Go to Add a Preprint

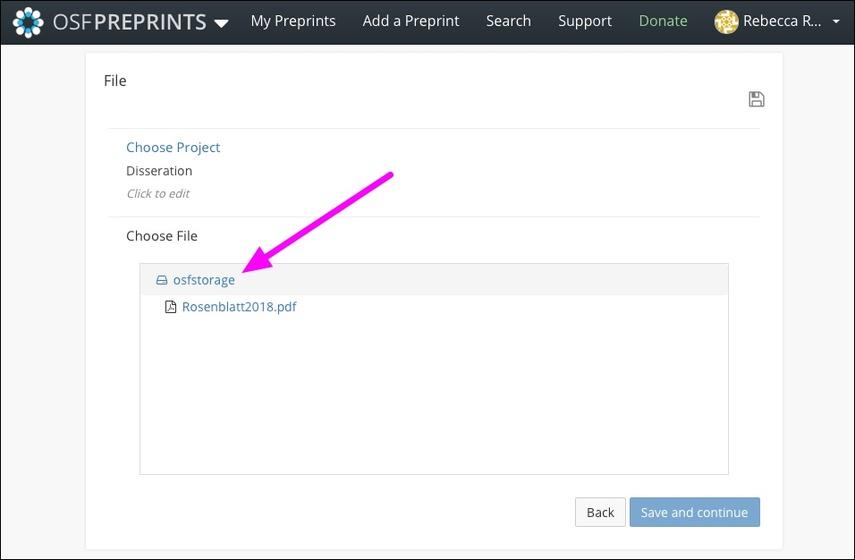click(x=411, y=21)
